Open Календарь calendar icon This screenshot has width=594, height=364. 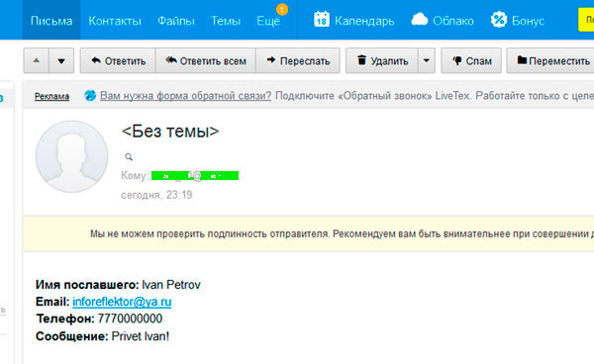[x=322, y=20]
